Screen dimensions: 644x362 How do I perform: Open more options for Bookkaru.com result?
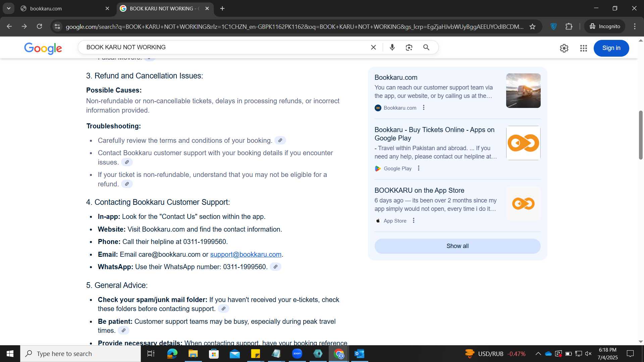click(424, 108)
